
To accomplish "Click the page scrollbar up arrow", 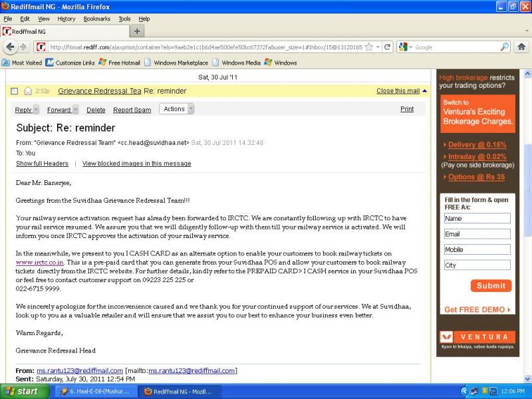I will tap(527, 73).
